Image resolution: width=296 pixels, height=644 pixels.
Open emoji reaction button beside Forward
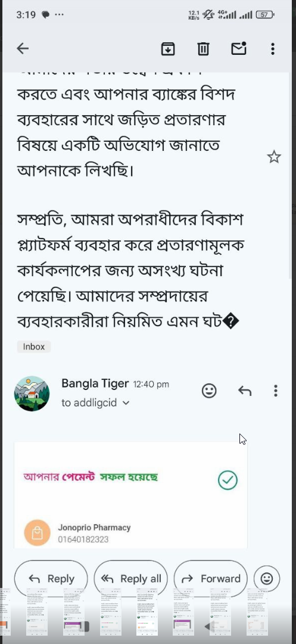[267, 578]
